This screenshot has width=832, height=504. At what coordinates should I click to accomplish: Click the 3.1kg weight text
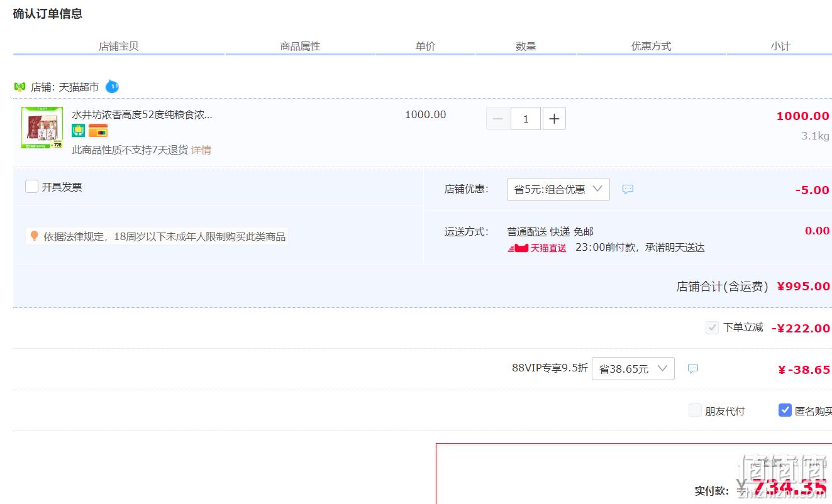[x=816, y=136]
